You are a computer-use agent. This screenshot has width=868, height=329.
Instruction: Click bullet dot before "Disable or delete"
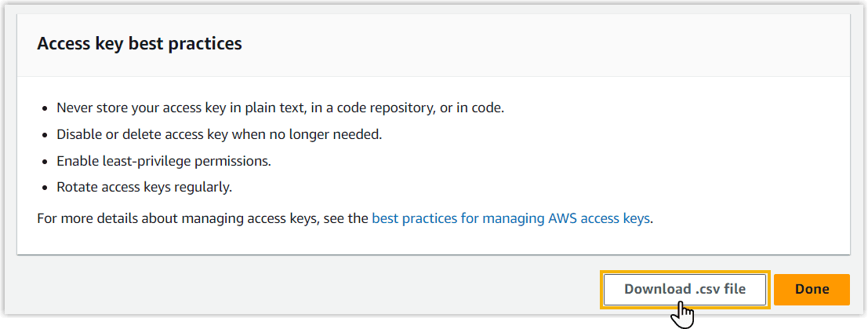click(x=46, y=135)
